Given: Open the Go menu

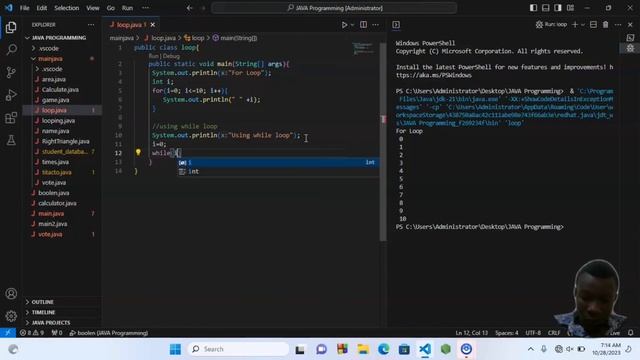Looking at the screenshot, I should (111, 8).
